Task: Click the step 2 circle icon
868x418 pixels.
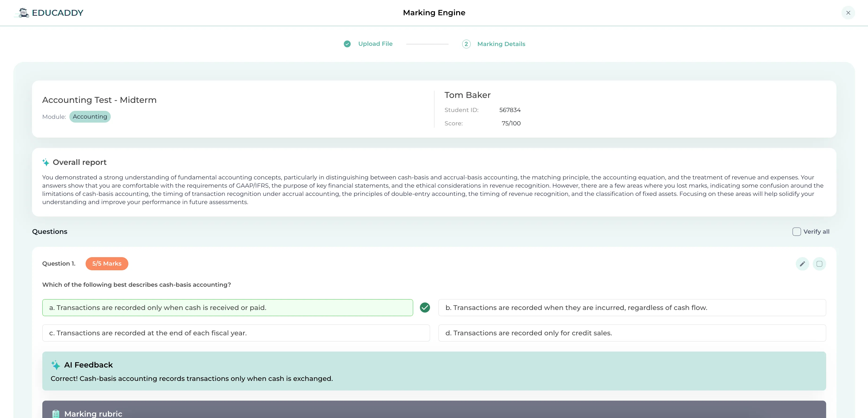Action: tap(466, 44)
